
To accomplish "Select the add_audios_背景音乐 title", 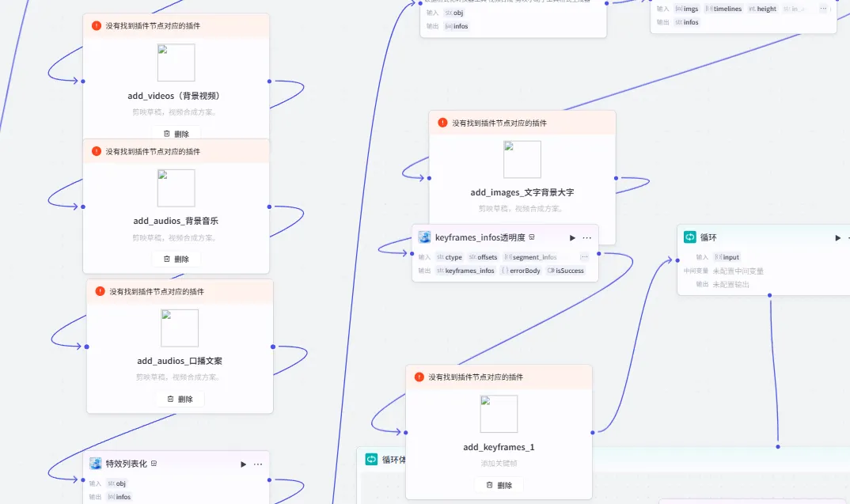I will 176,221.
